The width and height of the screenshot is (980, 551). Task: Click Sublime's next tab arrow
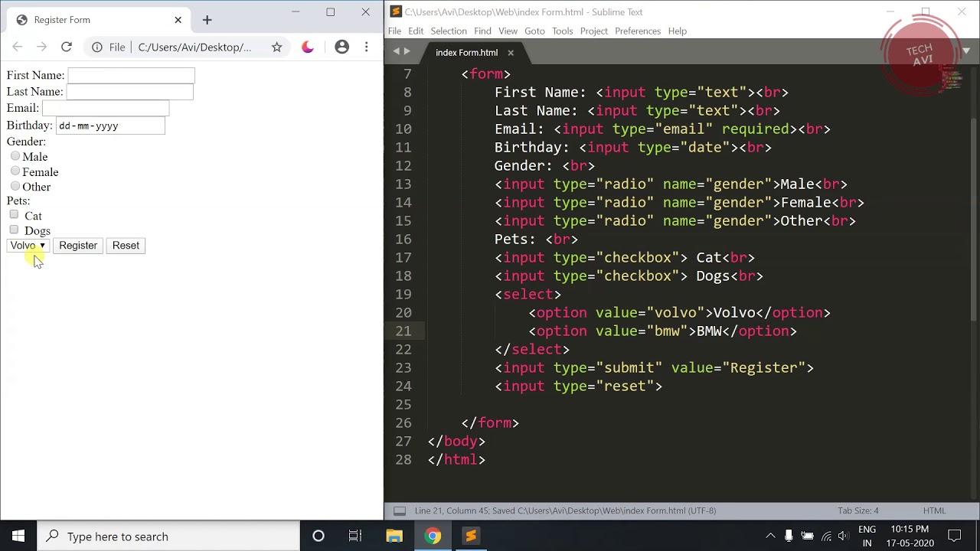pyautogui.click(x=407, y=51)
